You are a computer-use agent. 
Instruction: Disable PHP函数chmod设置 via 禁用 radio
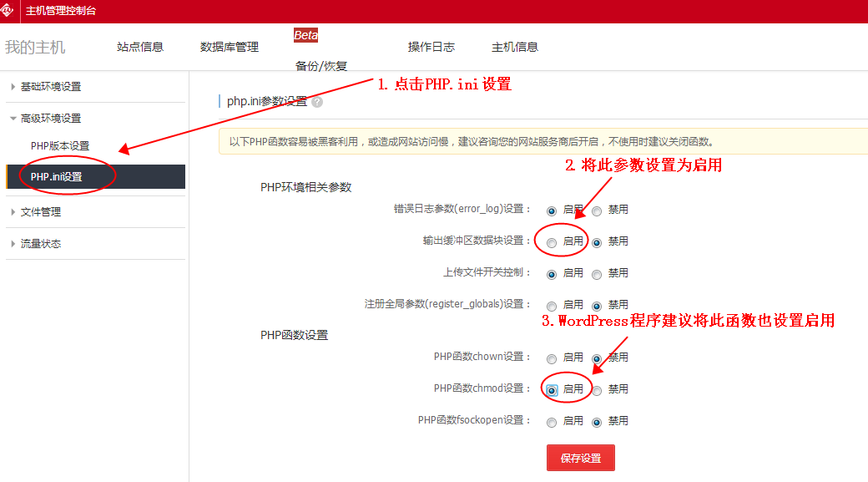(597, 390)
